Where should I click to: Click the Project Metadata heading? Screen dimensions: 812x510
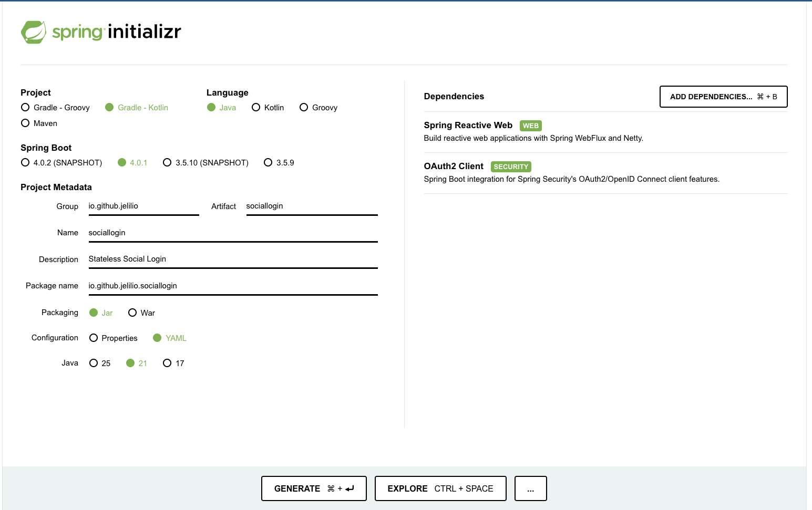[56, 188]
